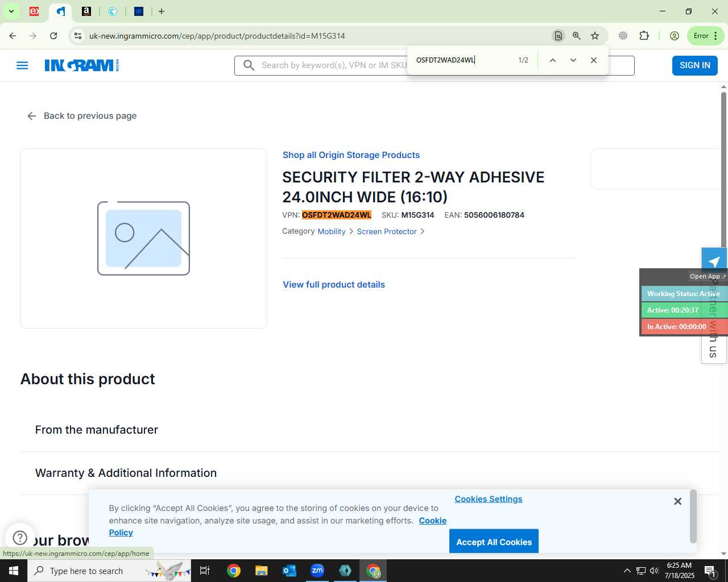Close the cookie banner
The image size is (728, 582).
(x=677, y=501)
